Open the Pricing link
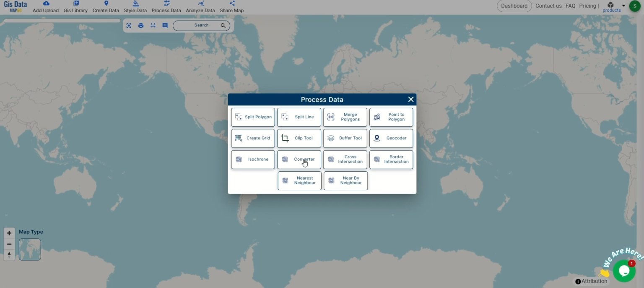This screenshot has height=288, width=644. [587, 6]
